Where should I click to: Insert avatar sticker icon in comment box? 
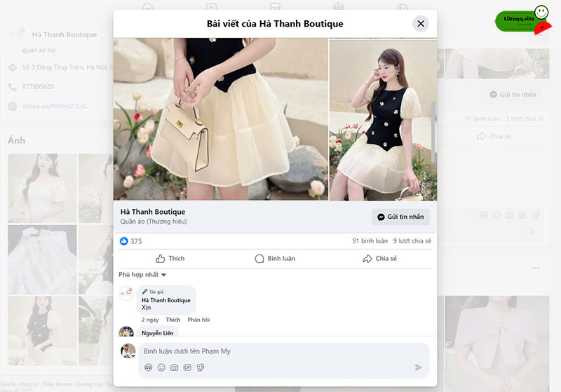click(x=149, y=367)
